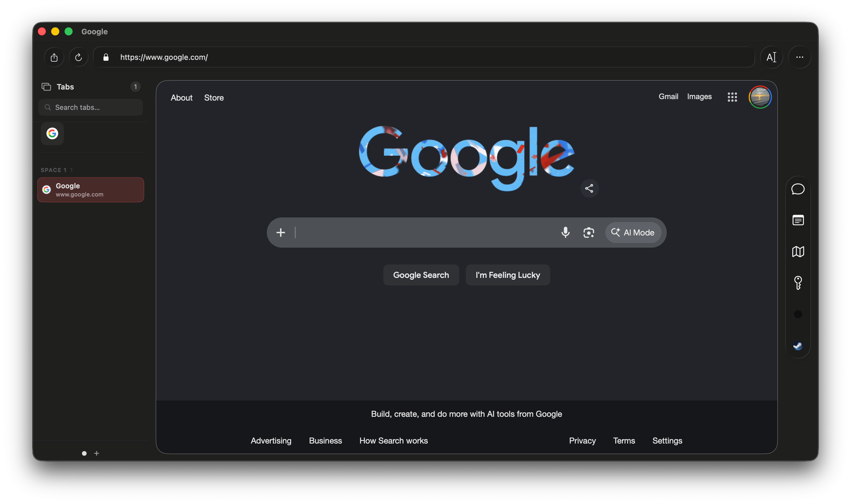
Task: Open Gmail from the top bar
Action: coord(668,96)
